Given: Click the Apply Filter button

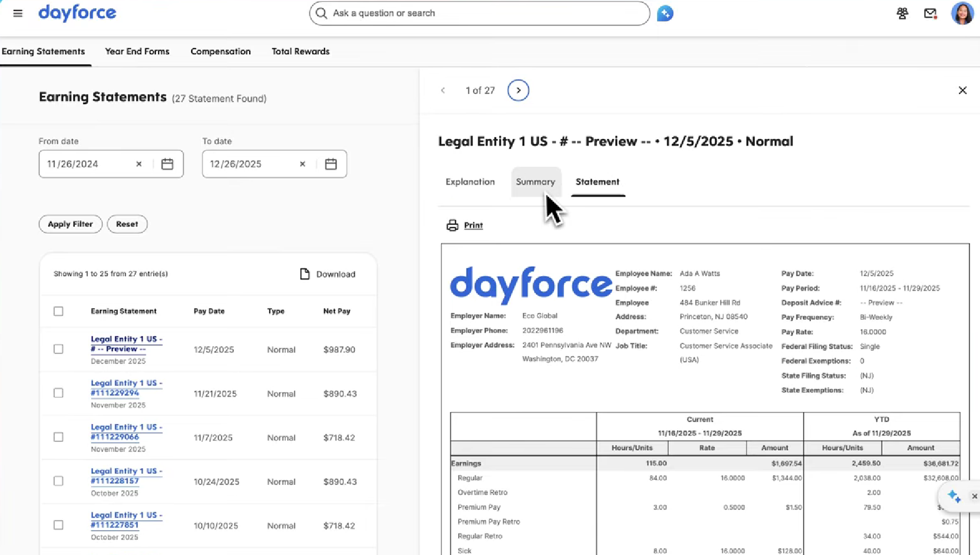Looking at the screenshot, I should click(70, 224).
